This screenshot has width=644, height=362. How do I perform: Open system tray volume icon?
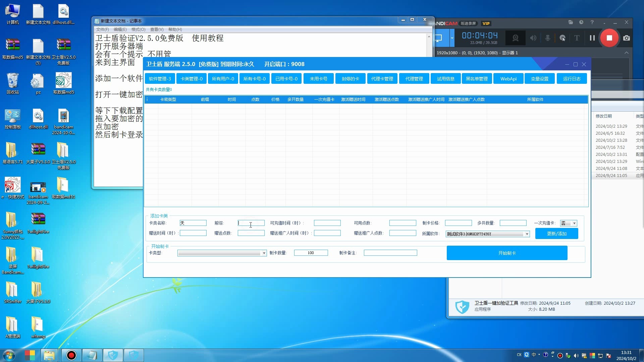point(576,356)
